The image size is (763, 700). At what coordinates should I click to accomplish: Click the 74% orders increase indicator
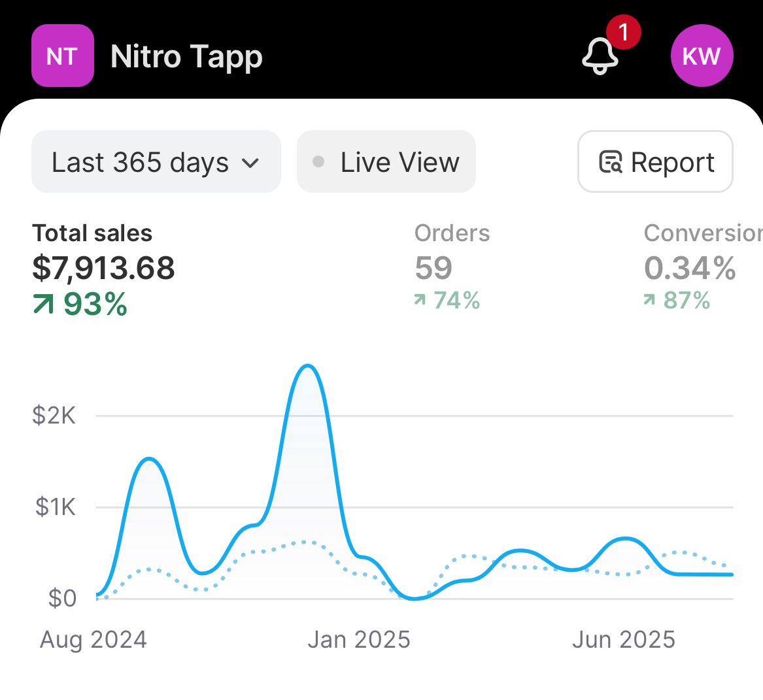pos(447,300)
